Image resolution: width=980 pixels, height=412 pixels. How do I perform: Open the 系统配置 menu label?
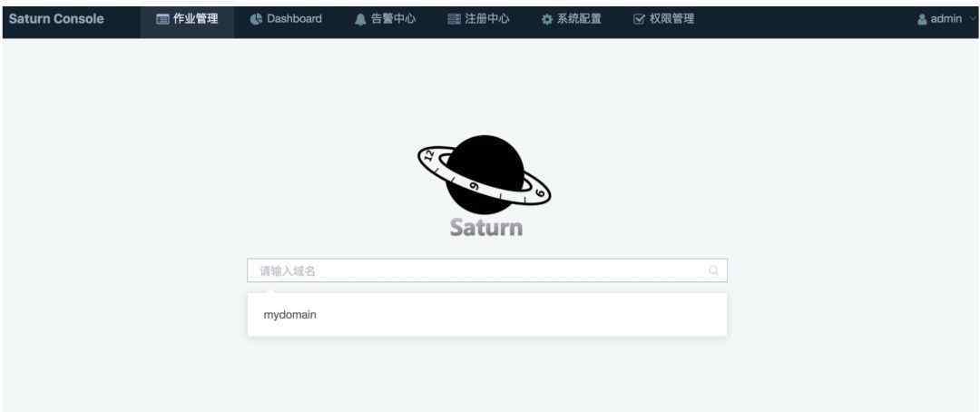[579, 19]
